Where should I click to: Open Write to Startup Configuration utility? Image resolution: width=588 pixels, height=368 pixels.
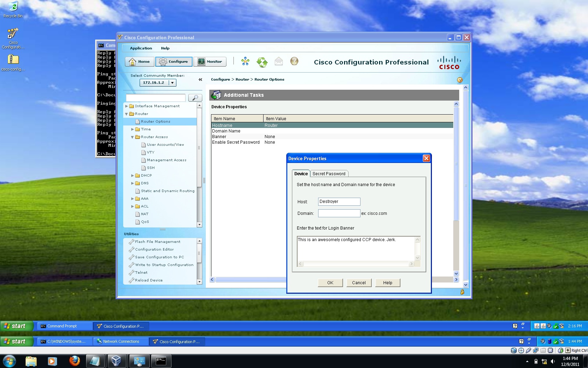[x=164, y=265]
